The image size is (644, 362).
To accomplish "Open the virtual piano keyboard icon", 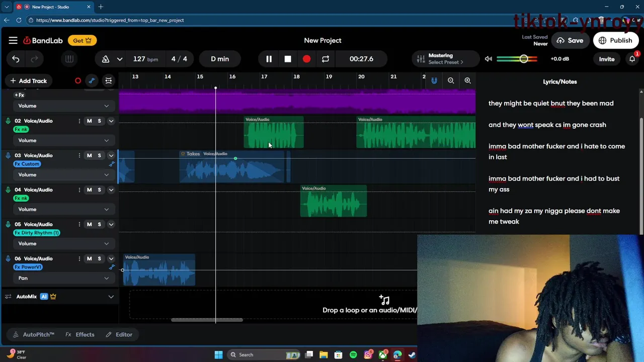I will (69, 59).
